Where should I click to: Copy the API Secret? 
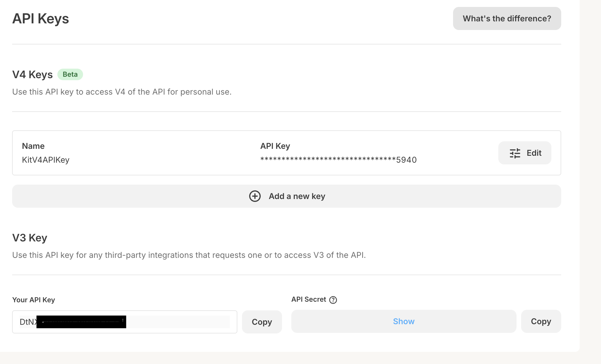click(541, 321)
